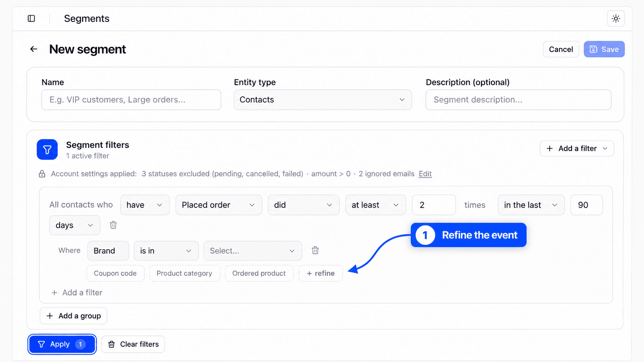Click inline '+ Add a filter' link

pyautogui.click(x=77, y=293)
